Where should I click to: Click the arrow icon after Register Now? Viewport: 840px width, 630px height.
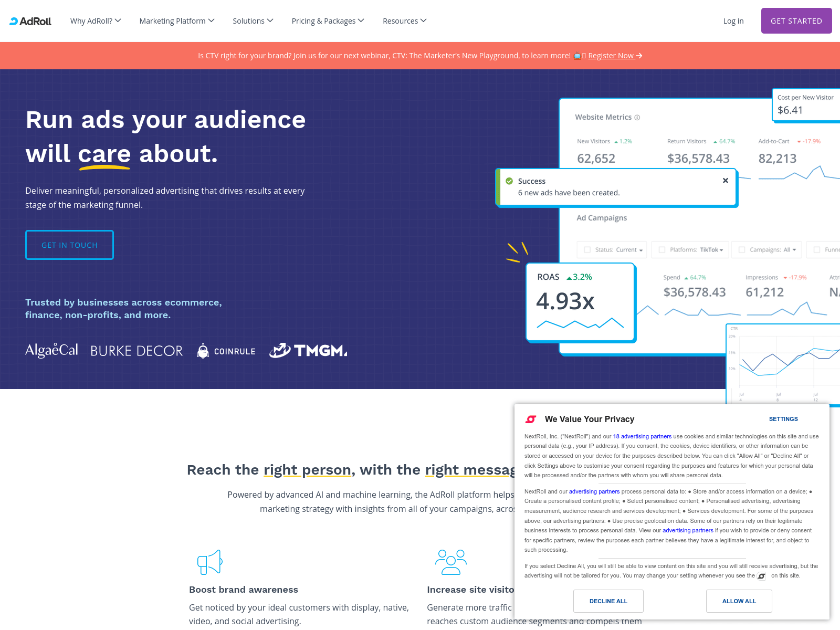tap(639, 56)
